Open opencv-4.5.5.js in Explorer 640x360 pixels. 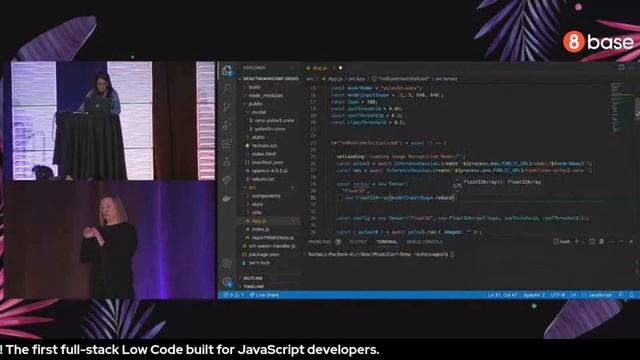click(x=269, y=171)
